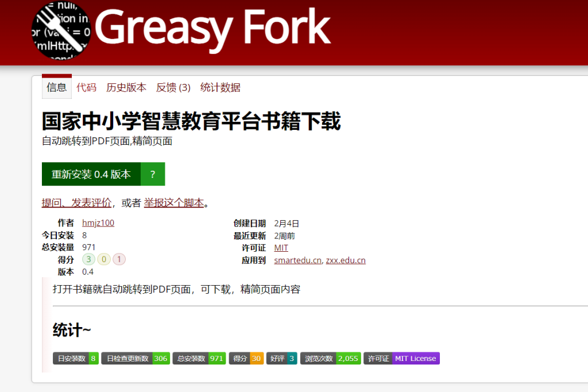This screenshot has width=588, height=392.
Task: Click the 举报这个脚本 link
Action: pos(174,203)
